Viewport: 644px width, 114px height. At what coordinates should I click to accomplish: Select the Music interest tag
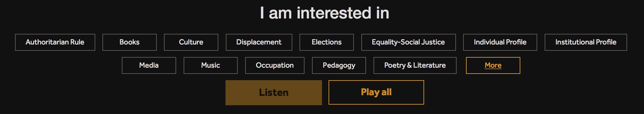pos(211,65)
